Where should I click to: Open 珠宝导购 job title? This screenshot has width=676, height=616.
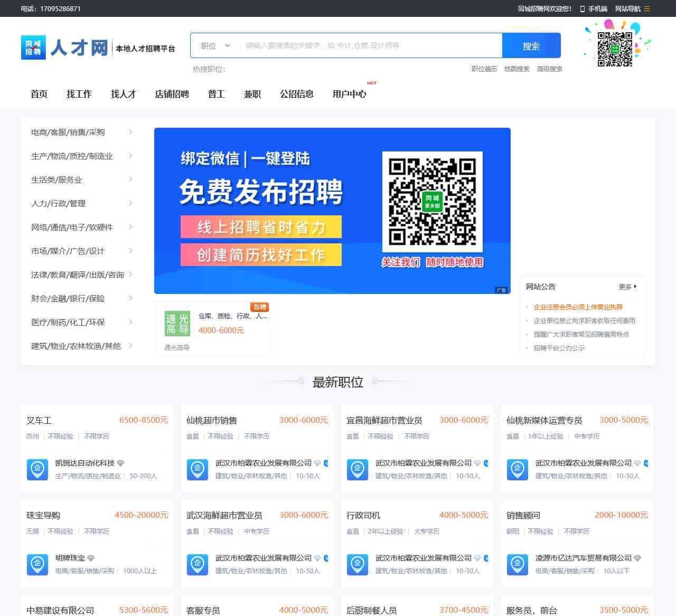tap(43, 515)
